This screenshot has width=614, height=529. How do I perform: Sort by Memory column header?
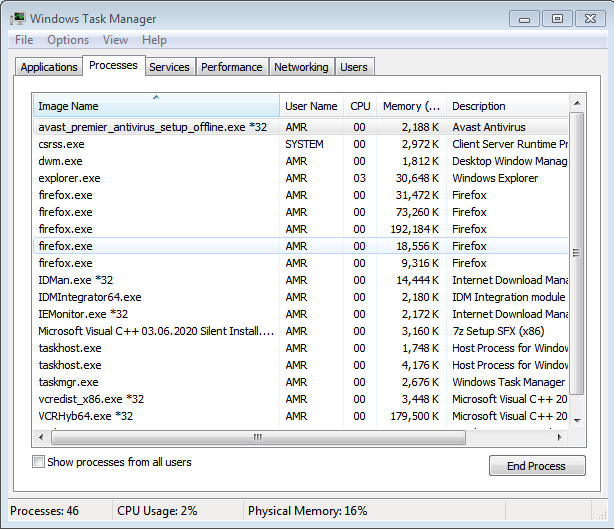(x=412, y=106)
